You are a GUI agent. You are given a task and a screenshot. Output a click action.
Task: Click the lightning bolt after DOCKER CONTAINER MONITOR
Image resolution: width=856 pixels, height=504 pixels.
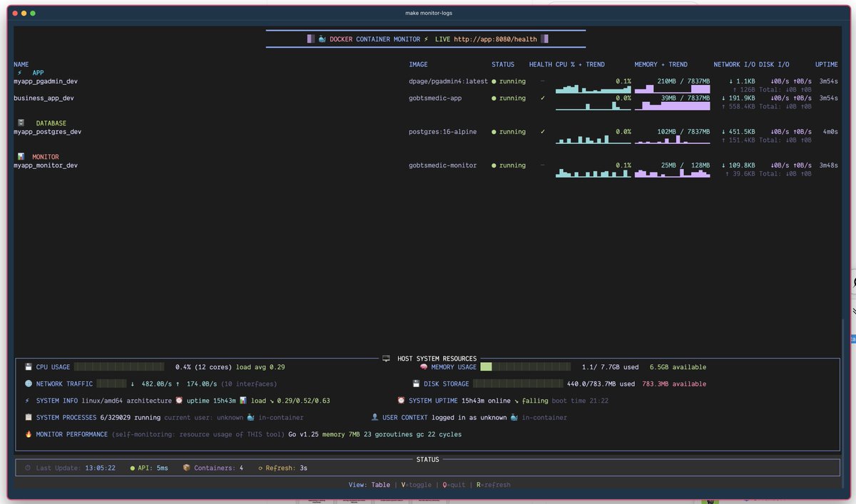(x=426, y=39)
